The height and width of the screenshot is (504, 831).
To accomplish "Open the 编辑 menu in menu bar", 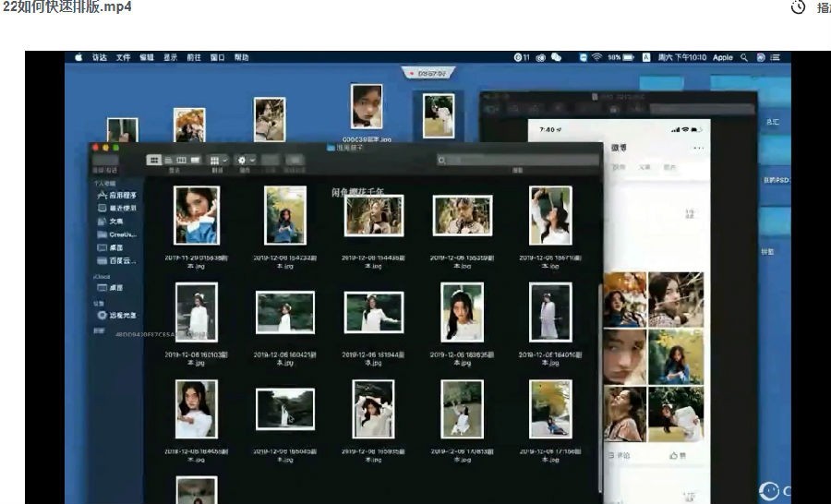I will coord(147,57).
